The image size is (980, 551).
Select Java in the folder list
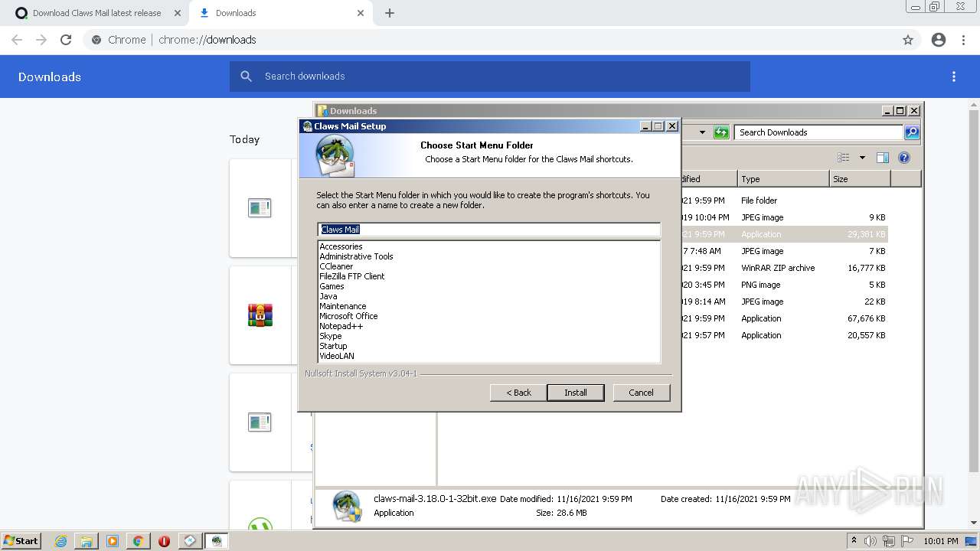click(x=328, y=296)
